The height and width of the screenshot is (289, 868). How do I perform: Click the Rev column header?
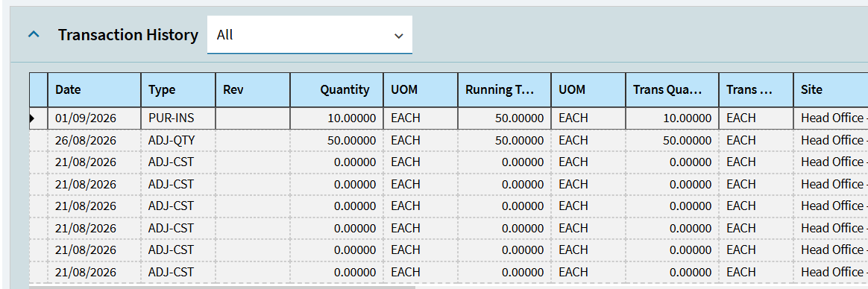tap(253, 89)
